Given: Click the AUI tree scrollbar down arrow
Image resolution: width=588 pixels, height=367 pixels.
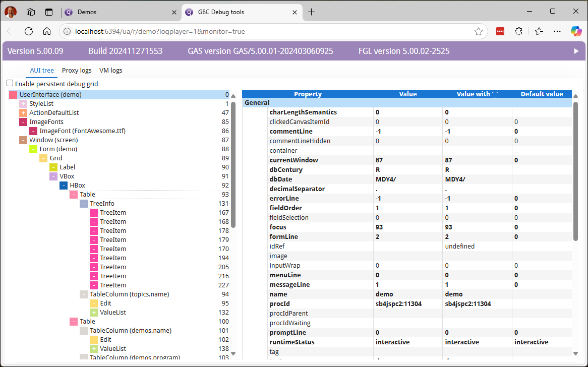Looking at the screenshot, I should (233, 353).
